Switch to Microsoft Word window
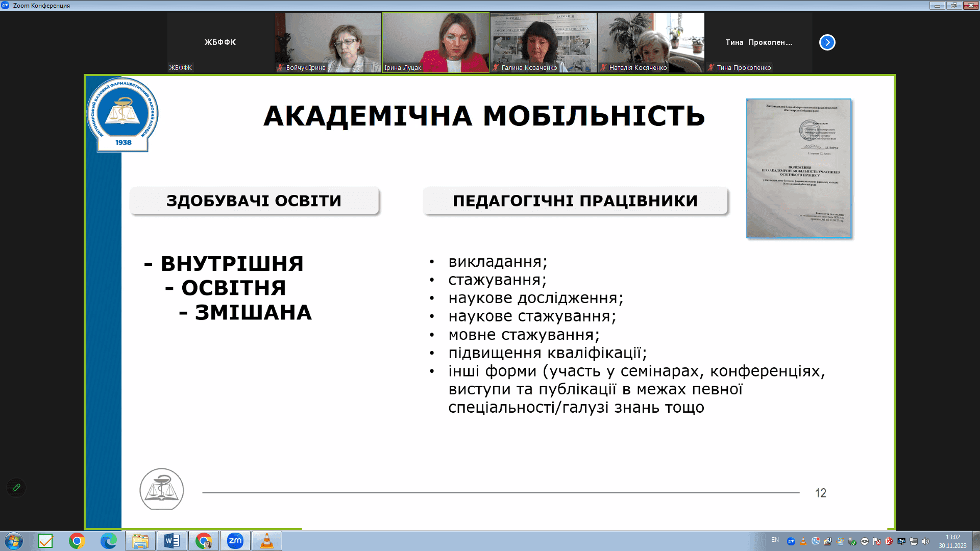This screenshot has width=980, height=551. [x=172, y=541]
